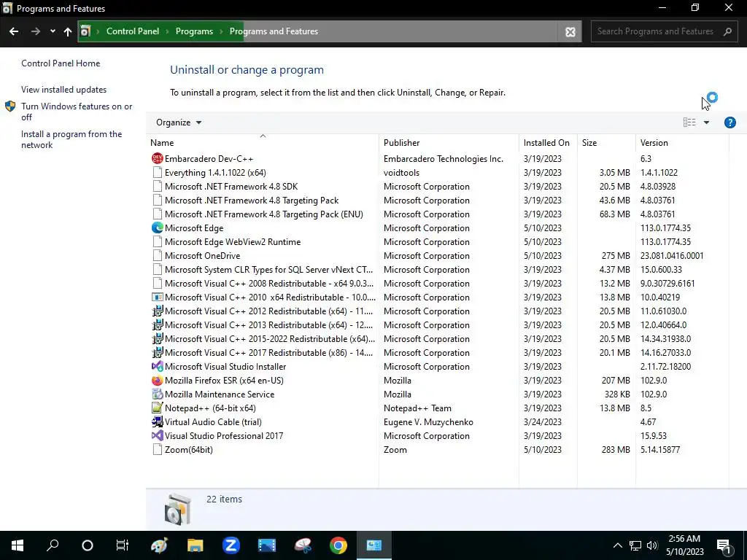Open recent locations dropdown arrow
Image resolution: width=747 pixels, height=560 pixels.
(x=53, y=31)
